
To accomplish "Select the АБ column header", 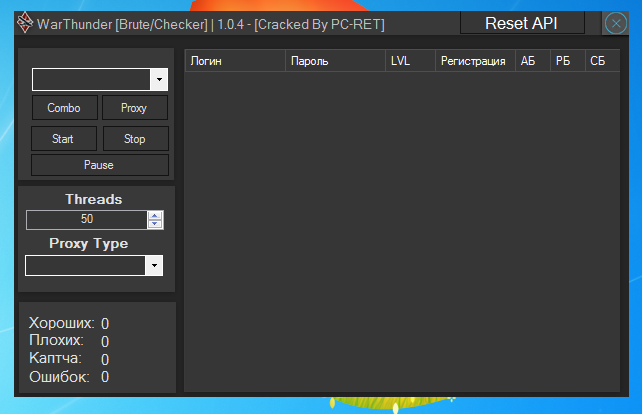I will (x=532, y=62).
